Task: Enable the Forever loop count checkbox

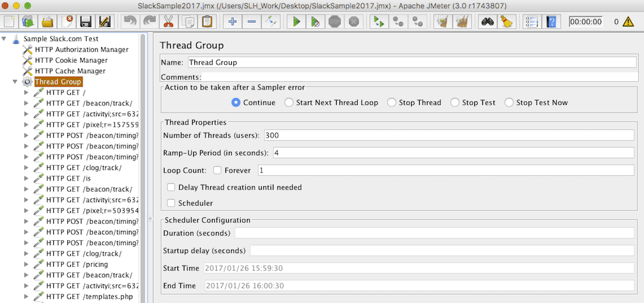Action: click(x=217, y=171)
